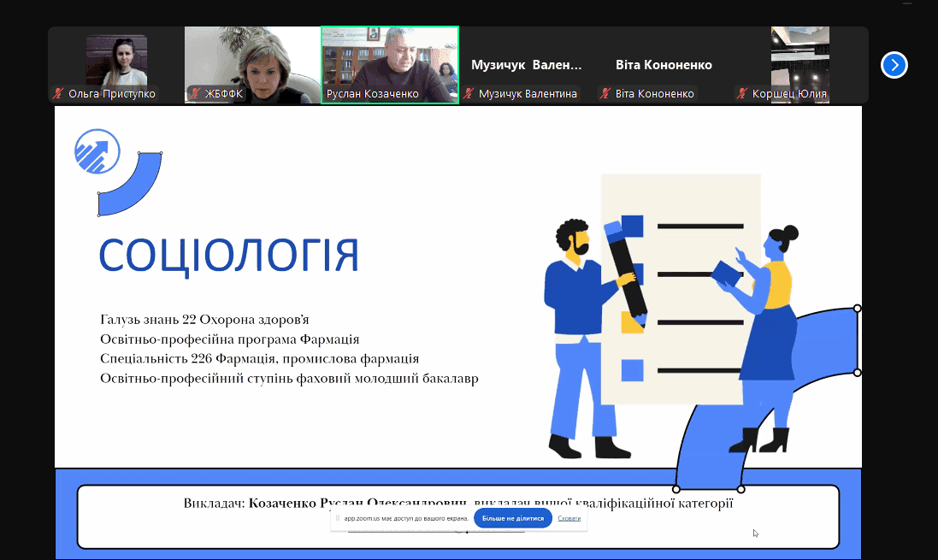Select Руслан Козаченко active speaker video

tap(390, 65)
